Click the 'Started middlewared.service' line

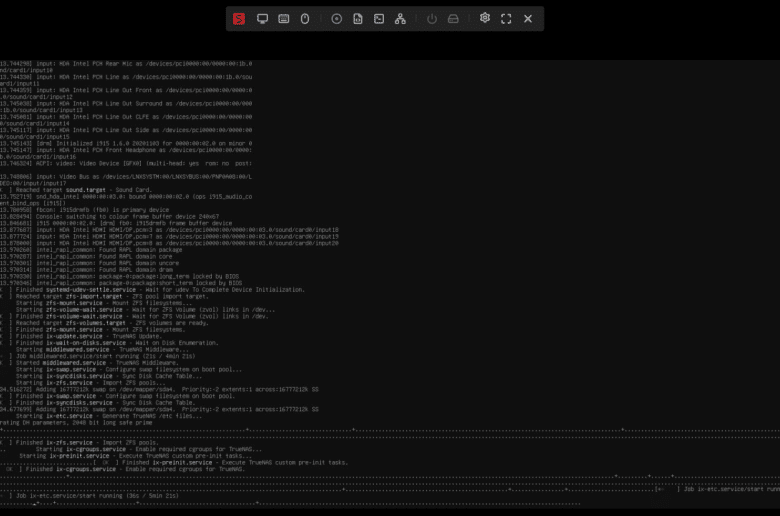pos(90,363)
